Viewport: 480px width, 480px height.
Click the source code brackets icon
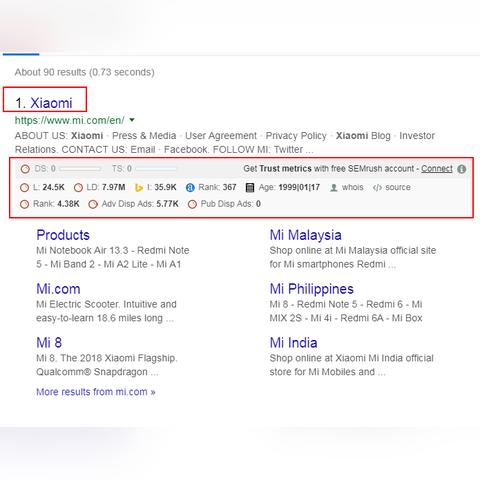tap(377, 188)
